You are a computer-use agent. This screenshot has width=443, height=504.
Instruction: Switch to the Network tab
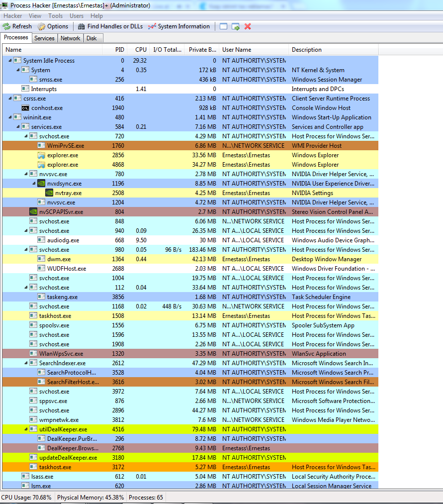71,38
